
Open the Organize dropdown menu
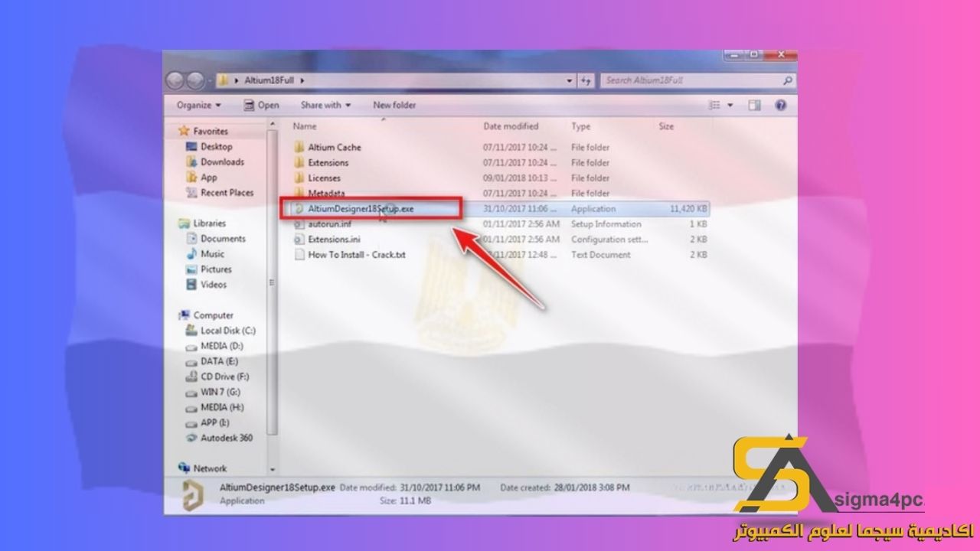click(198, 105)
